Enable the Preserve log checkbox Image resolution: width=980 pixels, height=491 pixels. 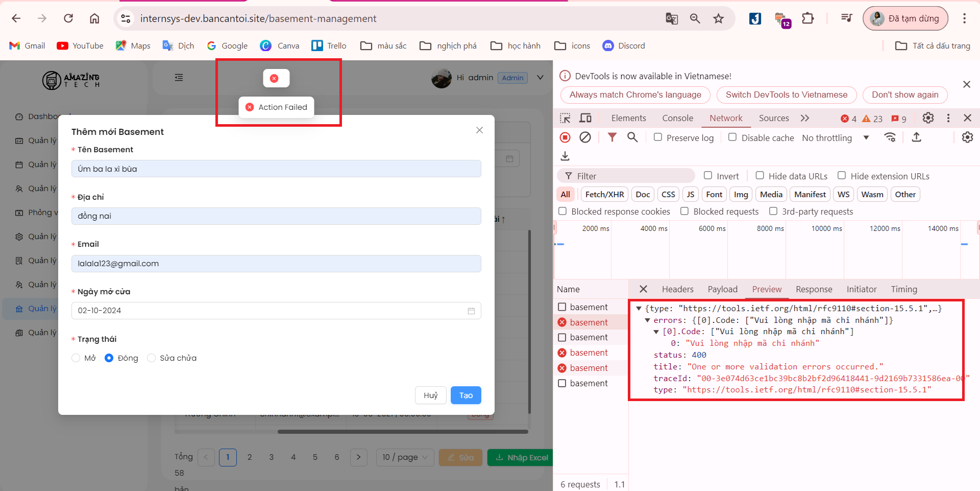658,137
